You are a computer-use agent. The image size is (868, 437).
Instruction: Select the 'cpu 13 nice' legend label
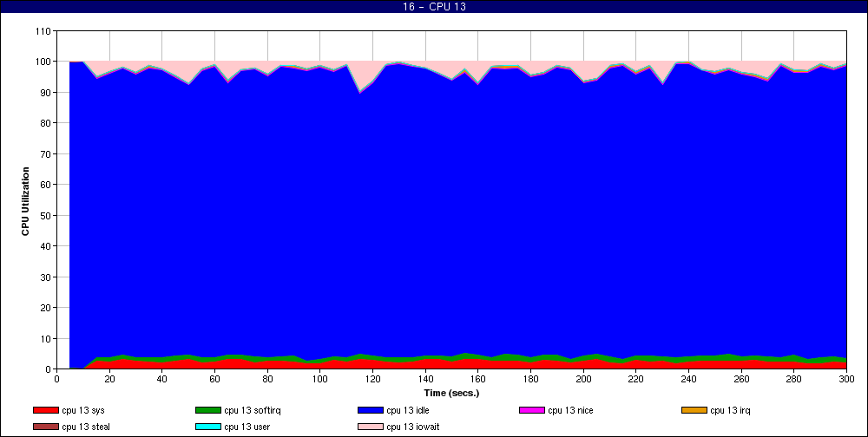click(x=570, y=410)
